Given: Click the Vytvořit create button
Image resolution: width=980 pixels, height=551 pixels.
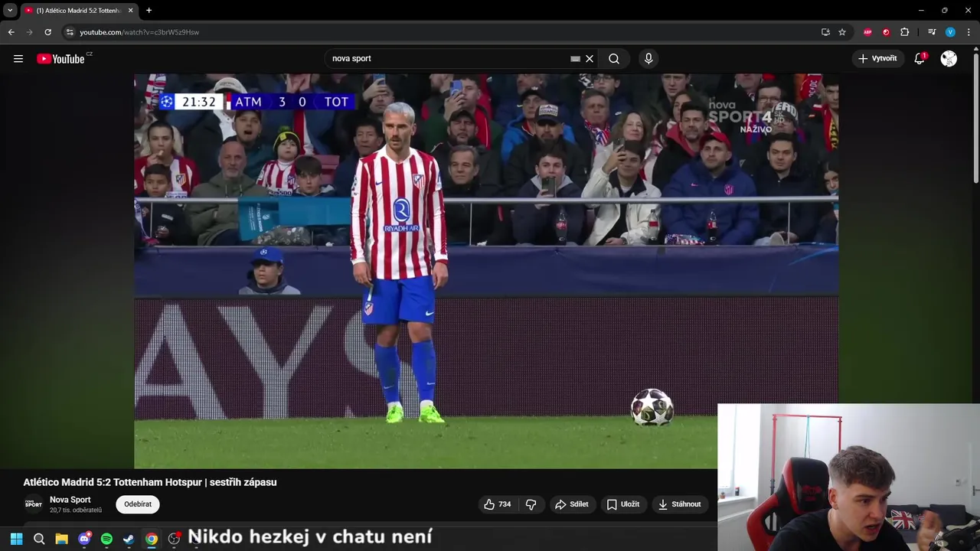Looking at the screenshot, I should (x=877, y=59).
